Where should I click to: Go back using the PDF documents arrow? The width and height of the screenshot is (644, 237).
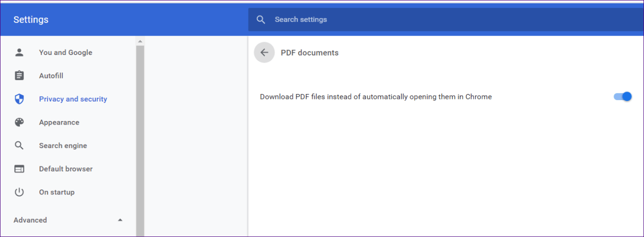click(264, 52)
